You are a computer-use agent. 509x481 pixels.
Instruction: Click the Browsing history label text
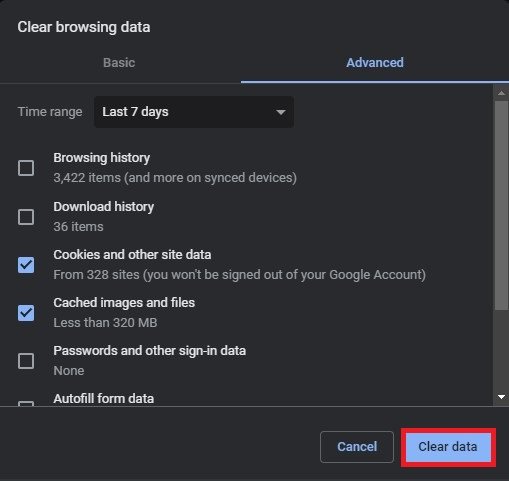(102, 158)
